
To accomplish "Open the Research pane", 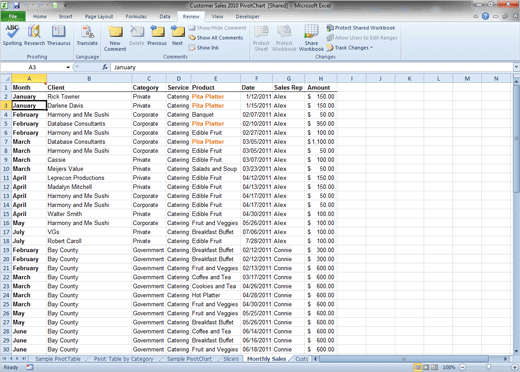I will (x=34, y=35).
